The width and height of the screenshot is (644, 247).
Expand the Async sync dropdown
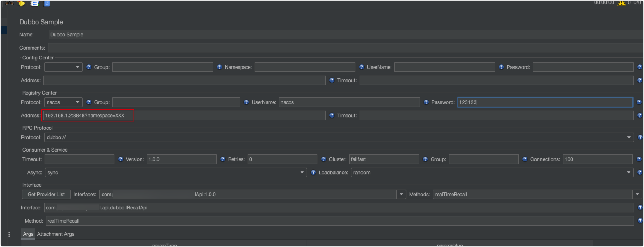click(x=302, y=173)
